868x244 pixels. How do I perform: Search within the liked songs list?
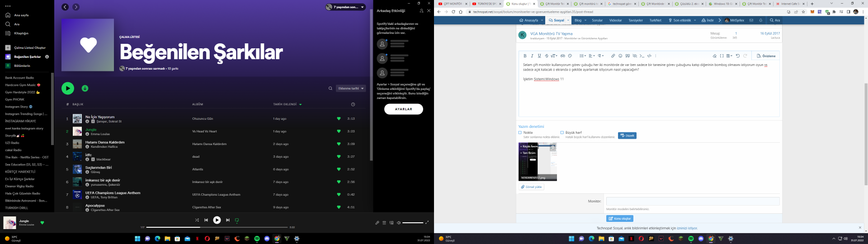[330, 88]
